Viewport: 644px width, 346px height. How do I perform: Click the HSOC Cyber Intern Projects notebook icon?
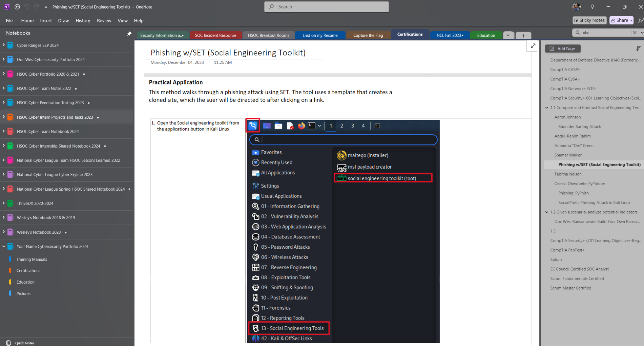(x=10, y=117)
